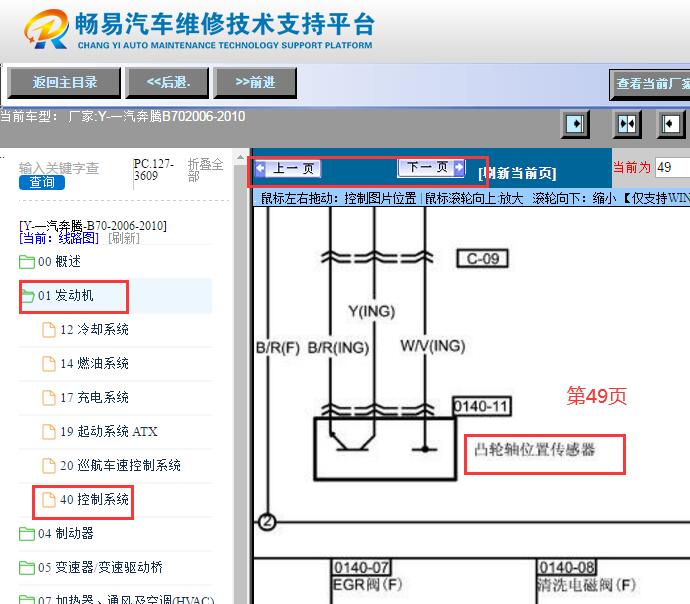
Task: Click the sidebar scrollbar up arrow
Action: click(x=240, y=157)
